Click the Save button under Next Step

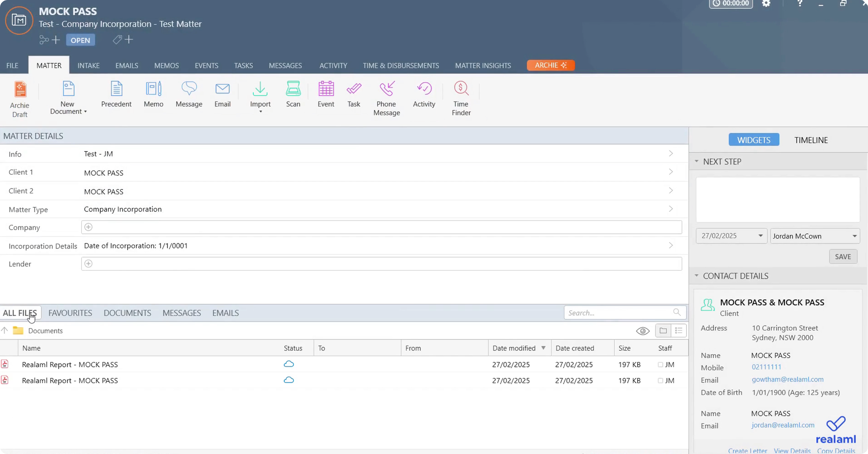[x=843, y=256]
